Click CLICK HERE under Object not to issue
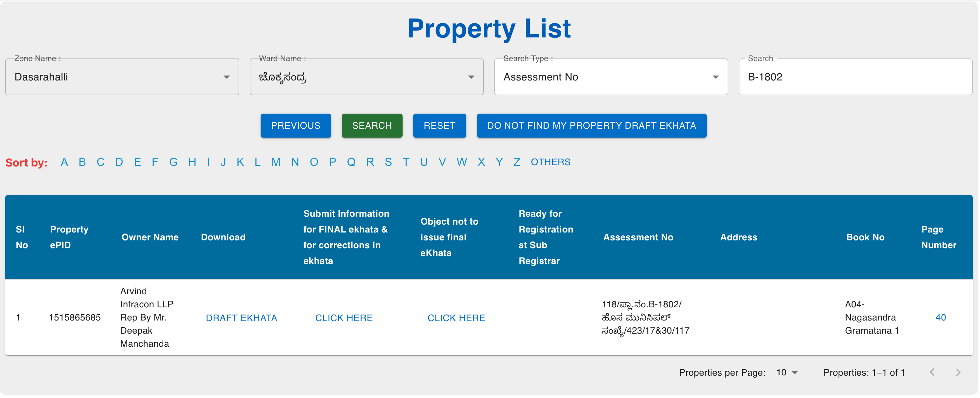 tap(456, 318)
